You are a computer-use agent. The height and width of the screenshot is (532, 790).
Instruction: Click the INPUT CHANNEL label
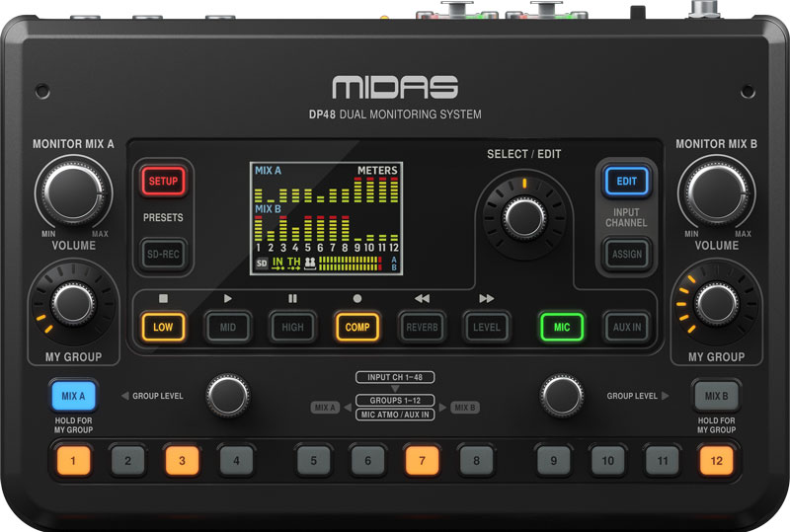tap(626, 217)
